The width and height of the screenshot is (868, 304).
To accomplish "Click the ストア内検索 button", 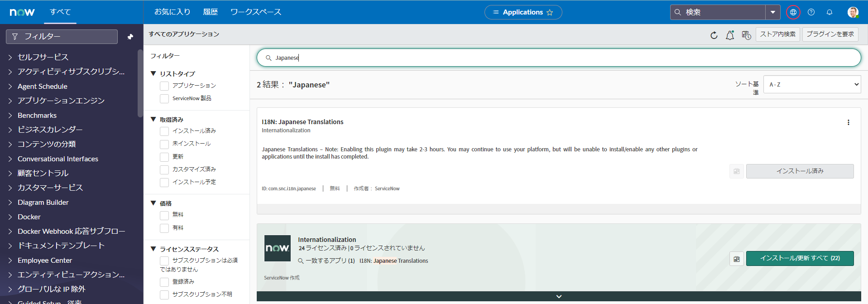I will (x=778, y=34).
